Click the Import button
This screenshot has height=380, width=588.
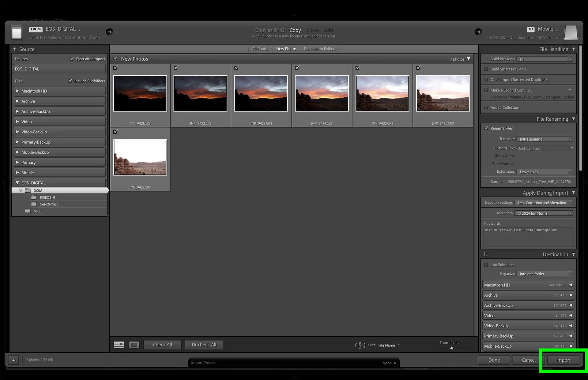pyautogui.click(x=563, y=360)
